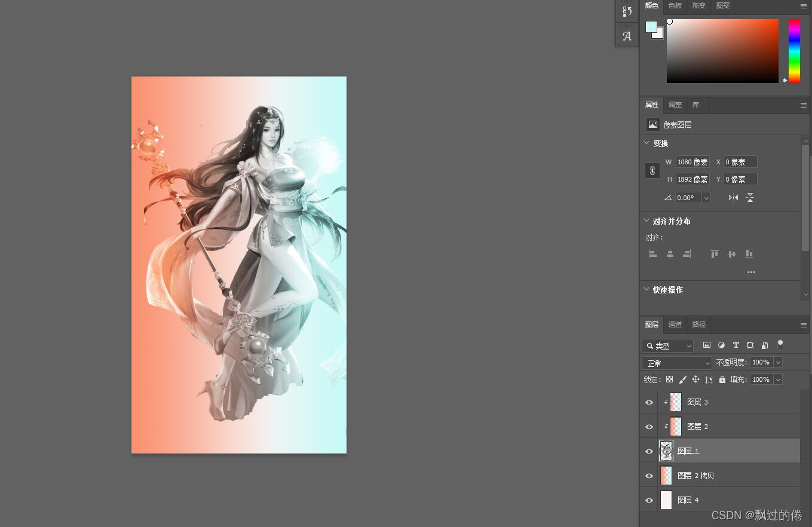Switch to the 通道 tab
The image size is (812, 527).
point(675,325)
